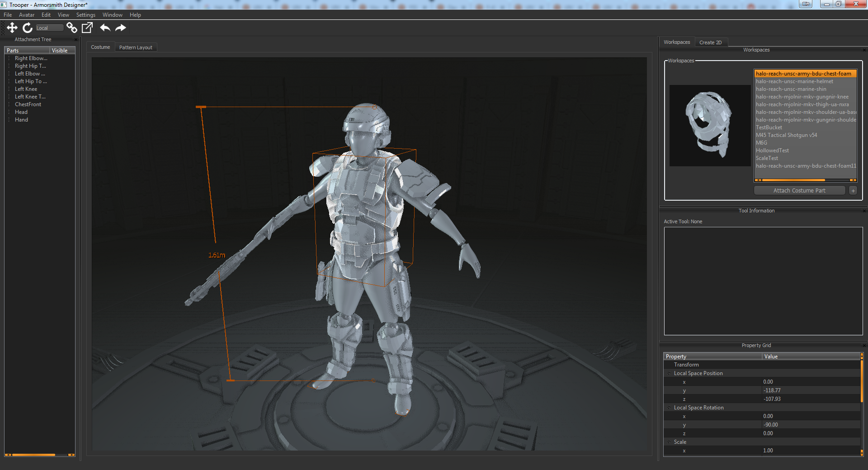
Task: Close the Tool Information panel
Action: pos(864,211)
